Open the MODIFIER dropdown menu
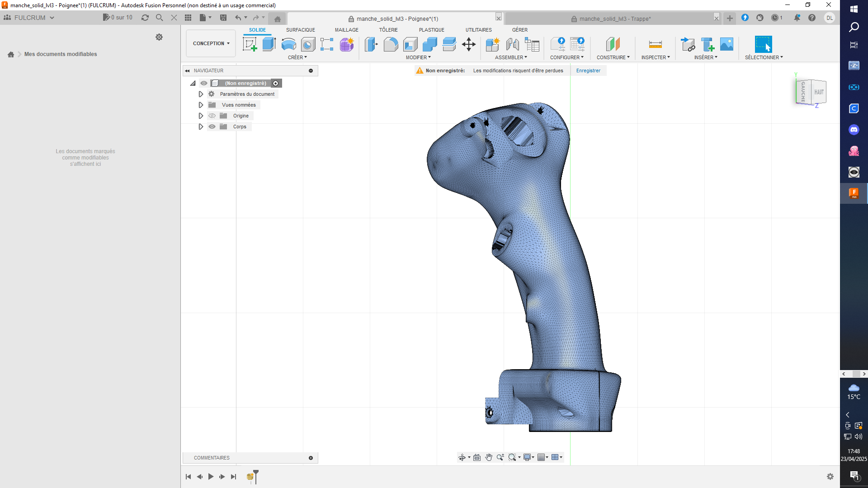Image resolution: width=868 pixels, height=488 pixels. point(418,57)
